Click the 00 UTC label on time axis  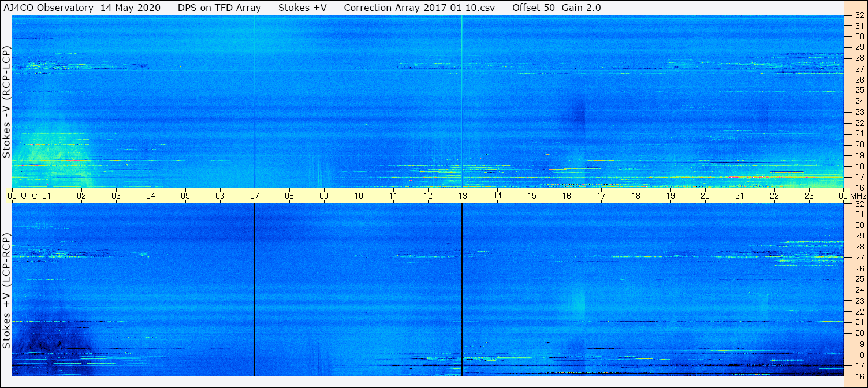(23, 196)
